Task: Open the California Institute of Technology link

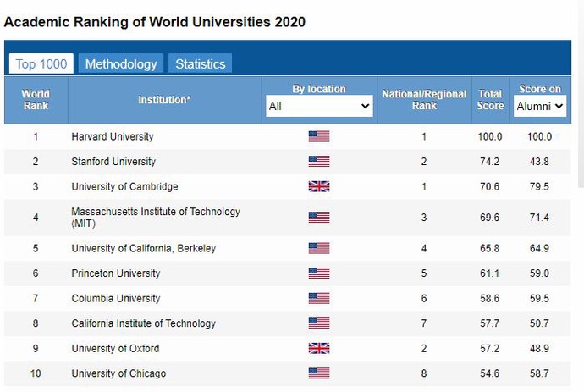Action: (x=144, y=323)
